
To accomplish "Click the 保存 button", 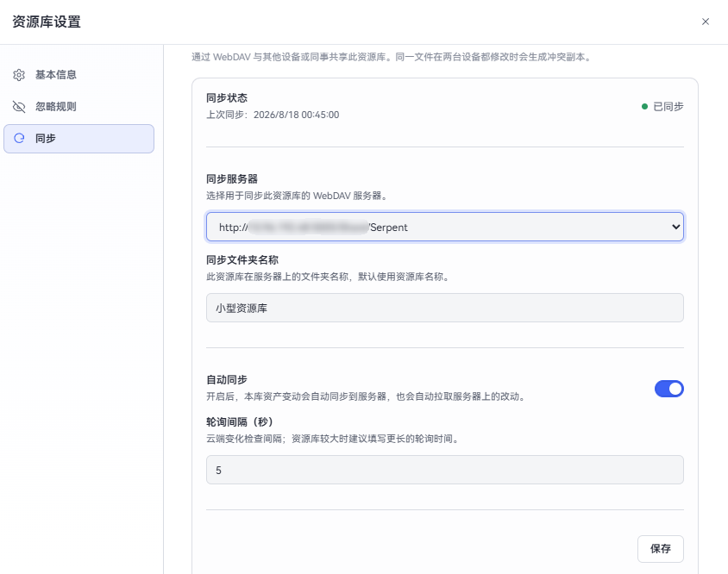I will pos(660,549).
